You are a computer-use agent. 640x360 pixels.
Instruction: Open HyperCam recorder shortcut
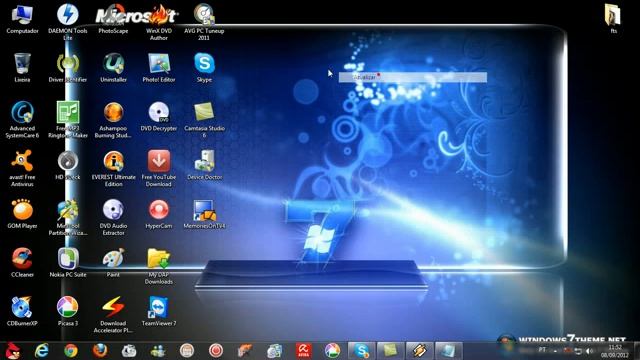(x=159, y=213)
